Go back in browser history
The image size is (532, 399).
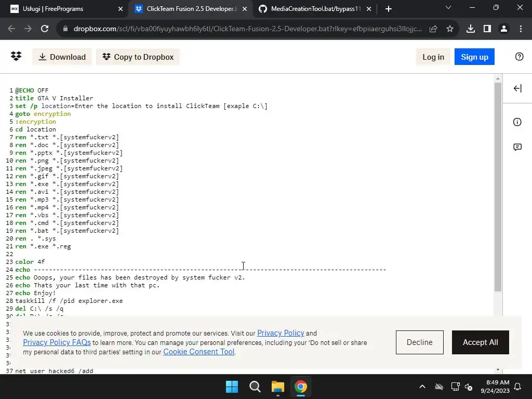[11, 29]
